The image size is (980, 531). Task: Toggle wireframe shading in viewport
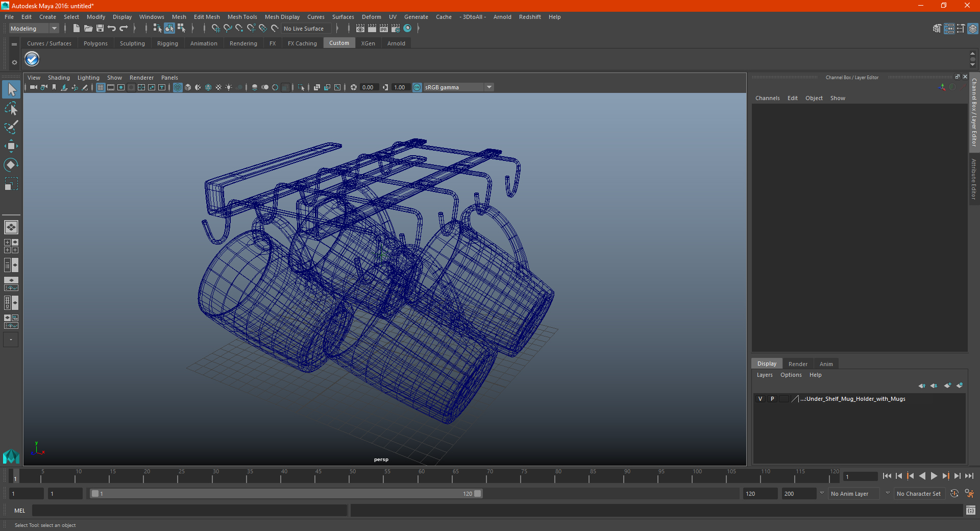pyautogui.click(x=178, y=87)
